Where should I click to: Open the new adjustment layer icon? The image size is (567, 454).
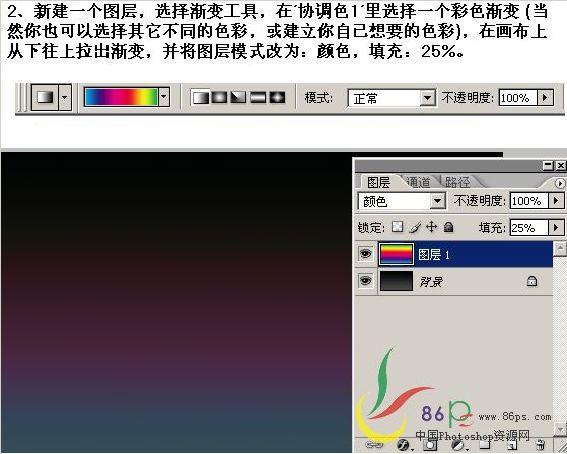click(458, 445)
